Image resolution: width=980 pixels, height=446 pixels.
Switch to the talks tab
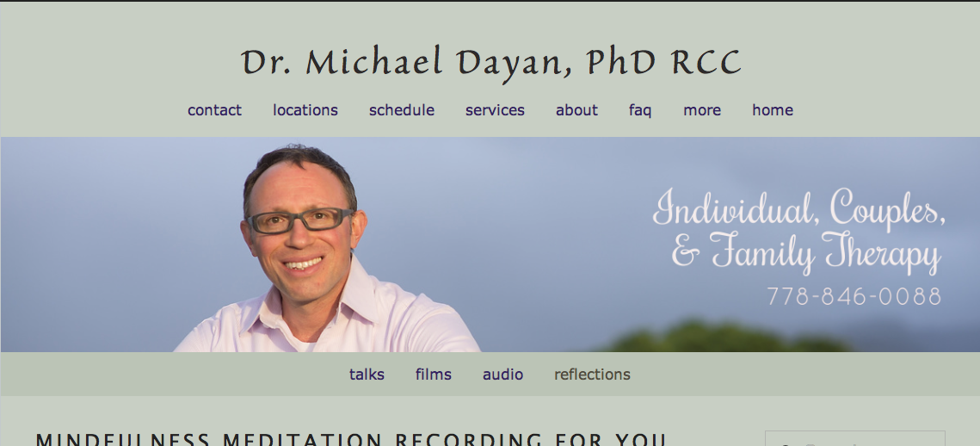(x=367, y=374)
